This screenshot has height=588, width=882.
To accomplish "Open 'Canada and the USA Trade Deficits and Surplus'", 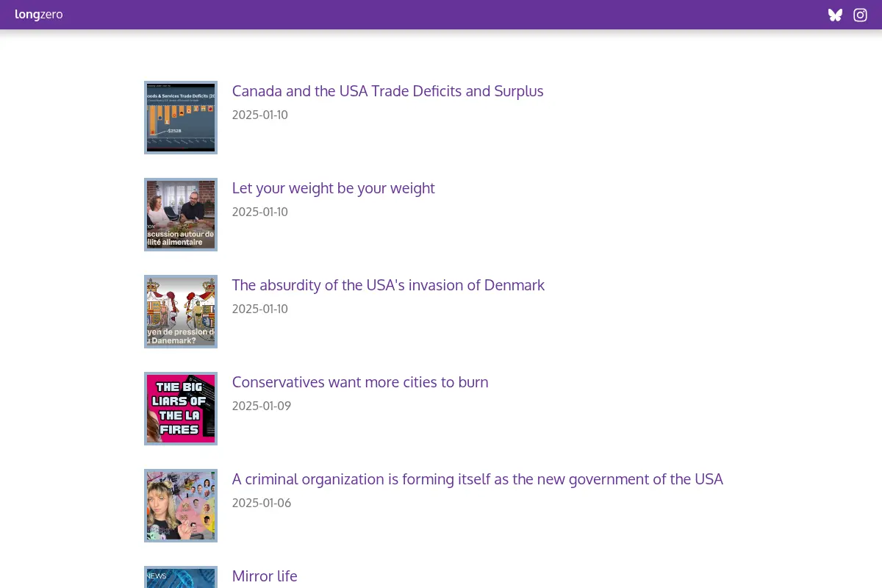I will click(x=387, y=91).
